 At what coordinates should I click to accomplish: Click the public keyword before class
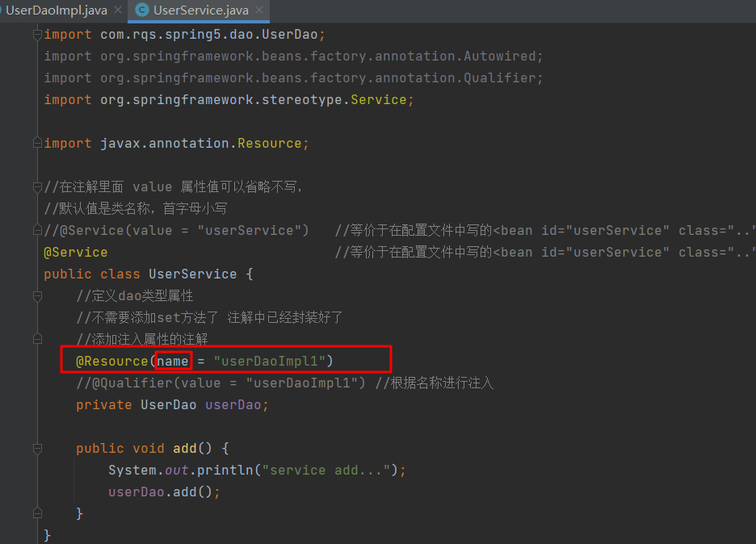coord(68,274)
